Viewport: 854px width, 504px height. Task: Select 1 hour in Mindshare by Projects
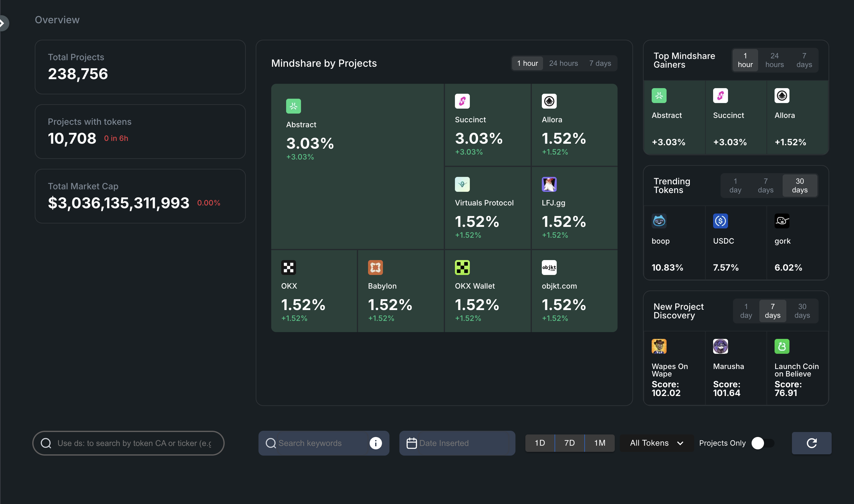coord(527,63)
